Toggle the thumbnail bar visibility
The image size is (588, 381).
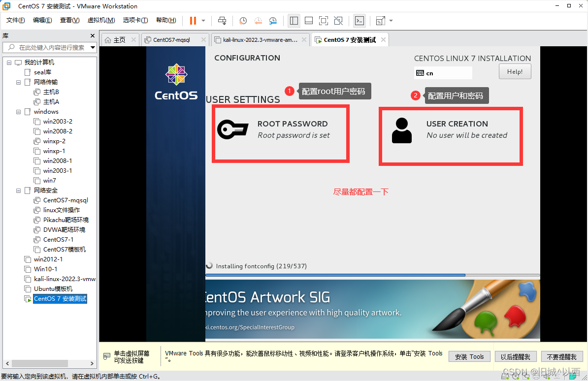point(309,21)
